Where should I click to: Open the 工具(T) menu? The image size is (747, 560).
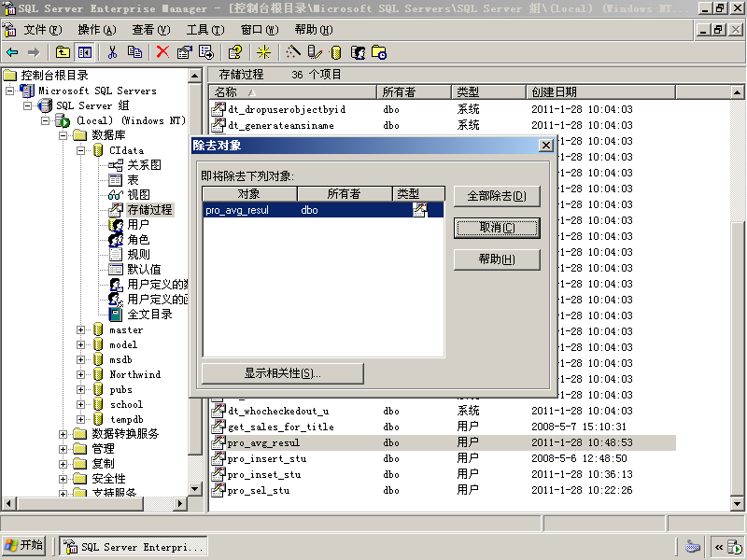(x=205, y=30)
